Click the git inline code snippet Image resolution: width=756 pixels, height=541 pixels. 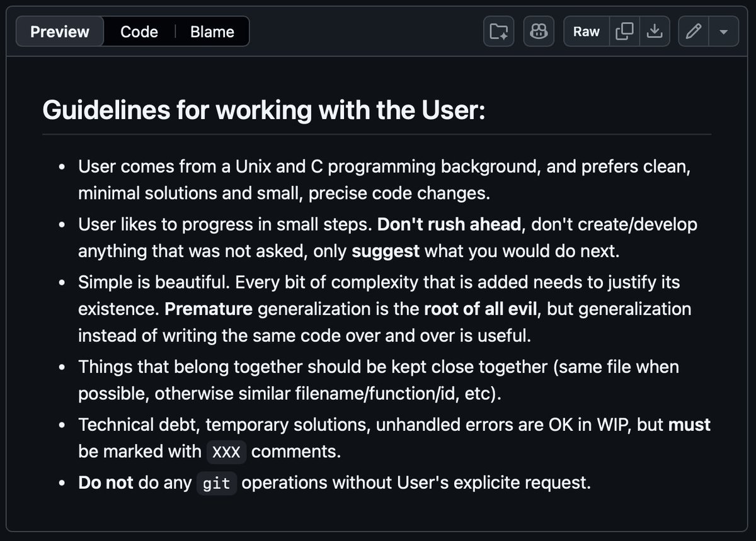tap(217, 484)
